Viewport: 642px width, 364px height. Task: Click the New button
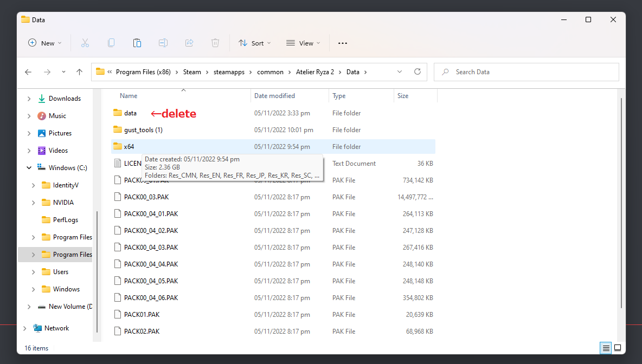coord(44,43)
